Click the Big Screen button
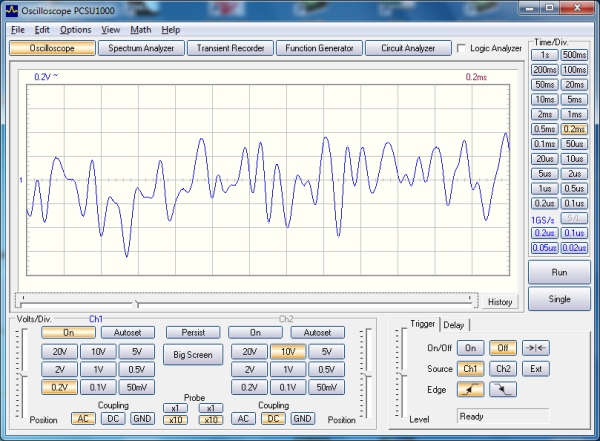This screenshot has height=441, width=600. [x=193, y=354]
